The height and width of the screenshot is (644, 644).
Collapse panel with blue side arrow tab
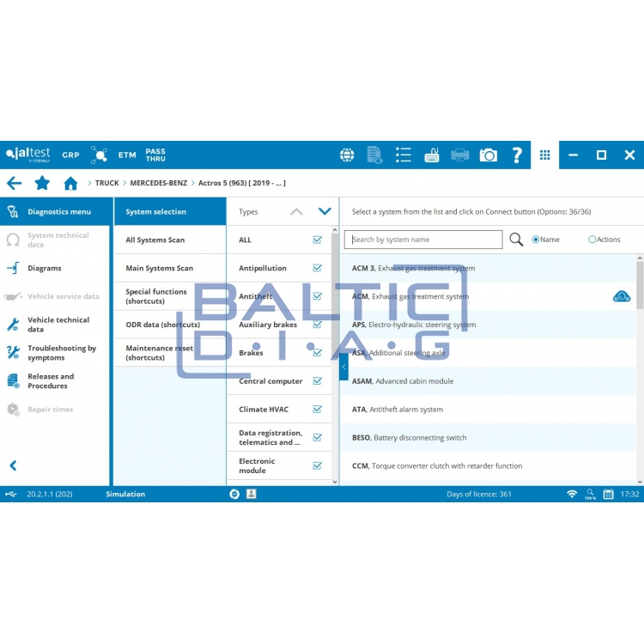tap(343, 367)
